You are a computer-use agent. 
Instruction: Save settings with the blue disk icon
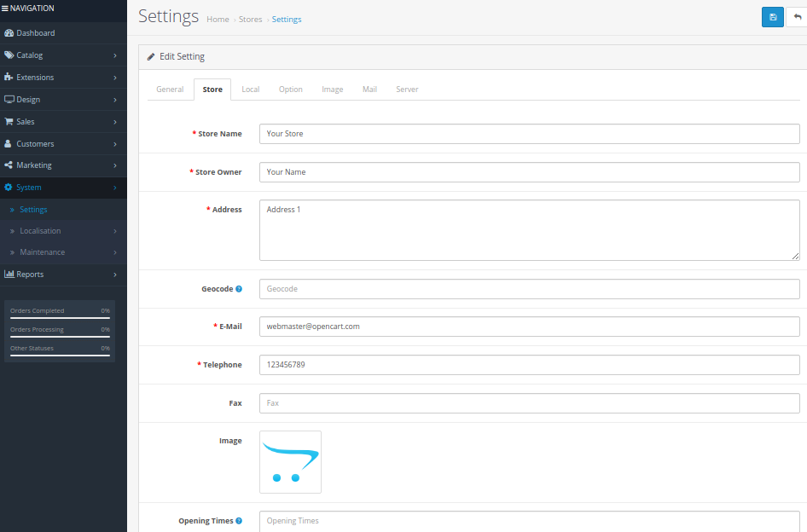(x=772, y=16)
